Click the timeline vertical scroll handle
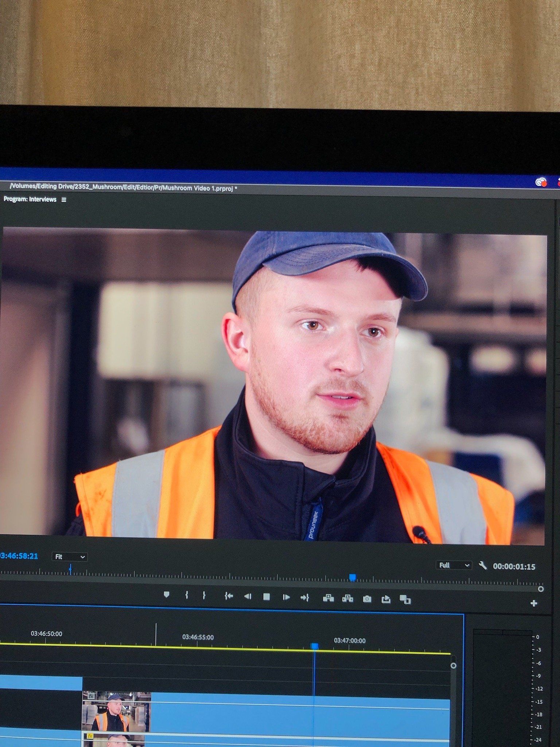This screenshot has width=560, height=747. (453, 666)
